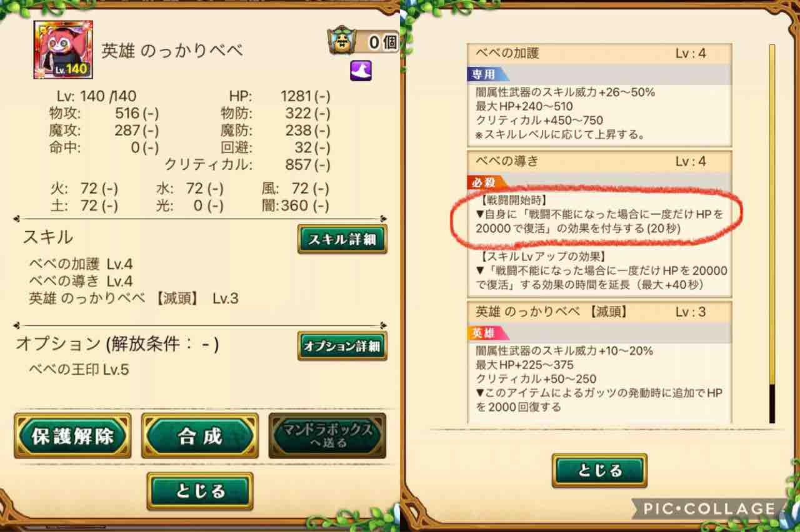Tap the item bag counter icon

click(x=341, y=42)
